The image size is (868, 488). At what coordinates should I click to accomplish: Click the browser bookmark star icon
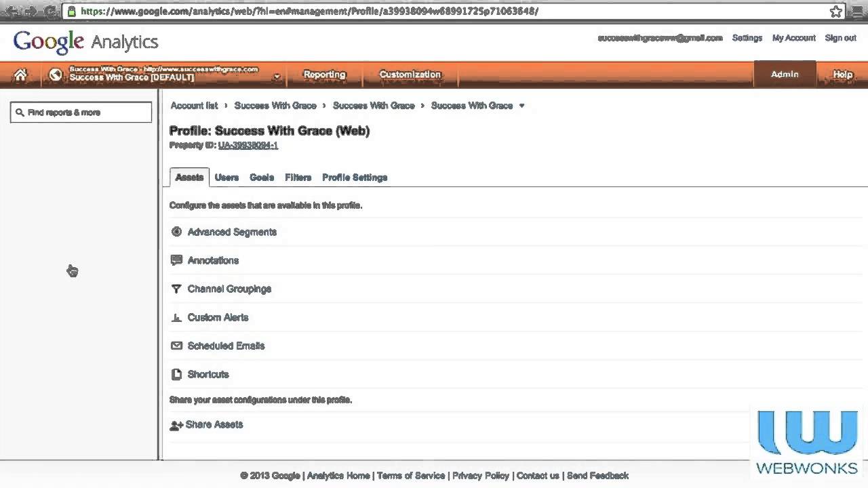[836, 12]
